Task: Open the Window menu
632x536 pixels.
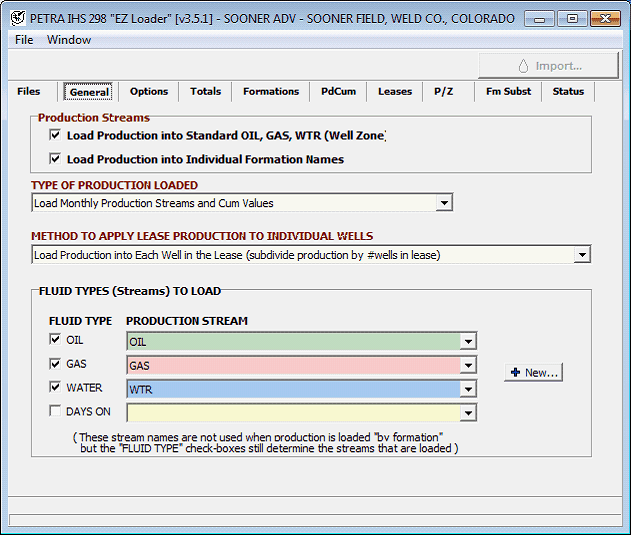Action: (69, 40)
